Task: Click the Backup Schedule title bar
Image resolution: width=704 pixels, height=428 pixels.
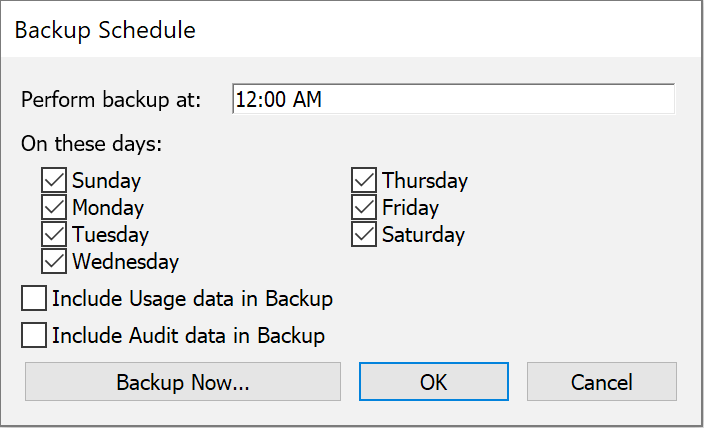Action: click(350, 30)
